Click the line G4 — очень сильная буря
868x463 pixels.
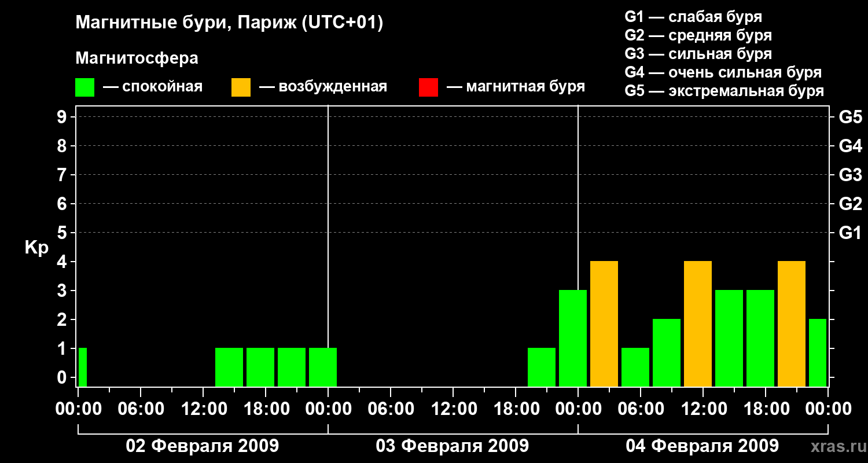(x=723, y=72)
